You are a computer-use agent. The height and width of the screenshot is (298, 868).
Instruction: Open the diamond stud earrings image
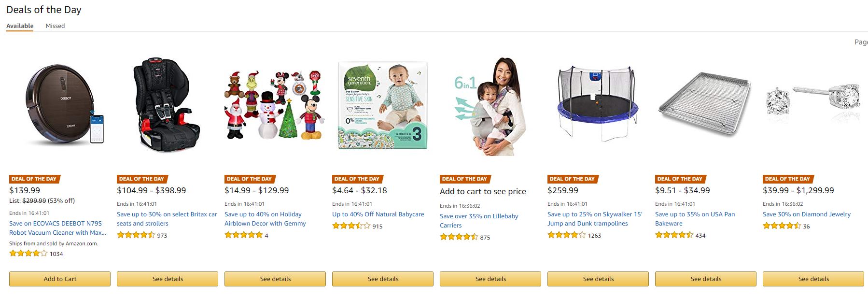(813, 102)
